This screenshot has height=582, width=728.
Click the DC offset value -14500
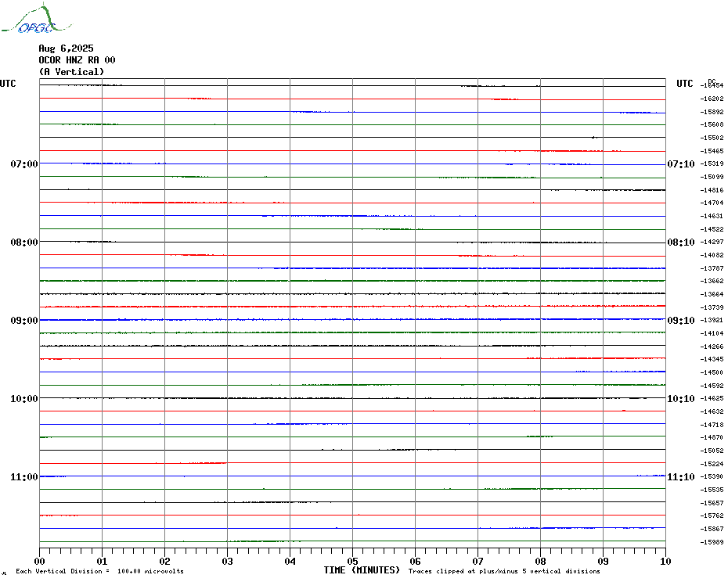coord(712,372)
